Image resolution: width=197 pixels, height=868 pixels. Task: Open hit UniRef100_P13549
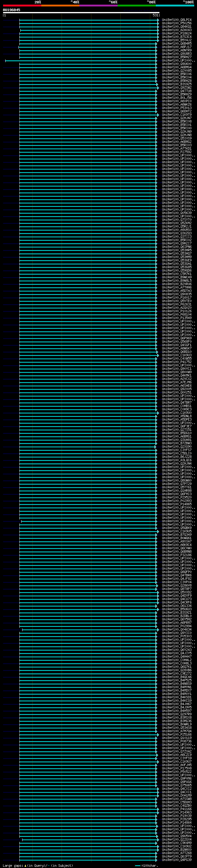[177, 318]
